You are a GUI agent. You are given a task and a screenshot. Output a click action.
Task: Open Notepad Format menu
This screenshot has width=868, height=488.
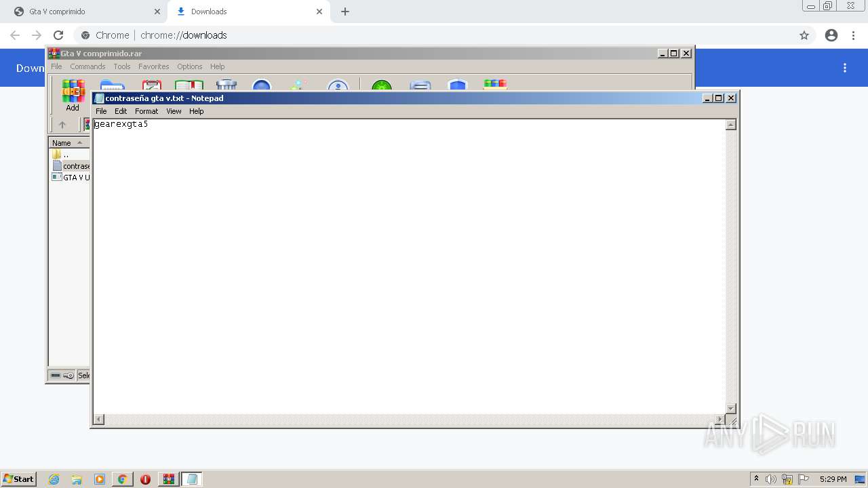click(x=146, y=111)
